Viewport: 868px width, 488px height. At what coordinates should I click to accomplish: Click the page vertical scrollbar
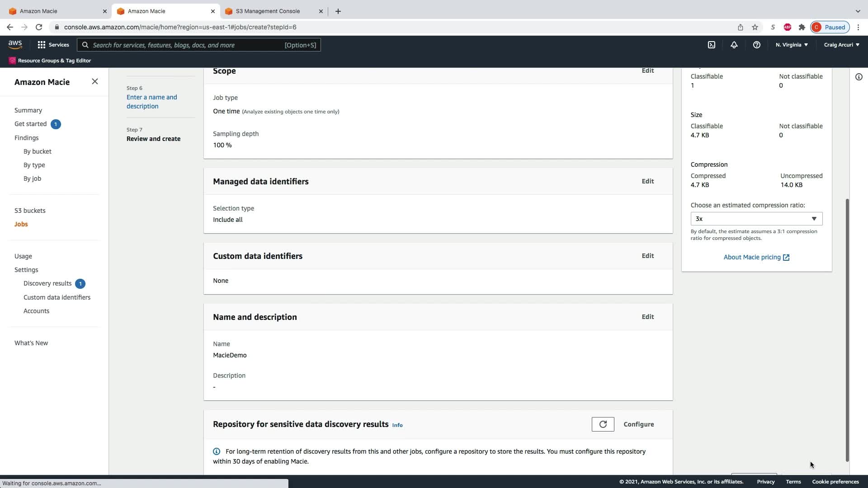[x=847, y=330]
